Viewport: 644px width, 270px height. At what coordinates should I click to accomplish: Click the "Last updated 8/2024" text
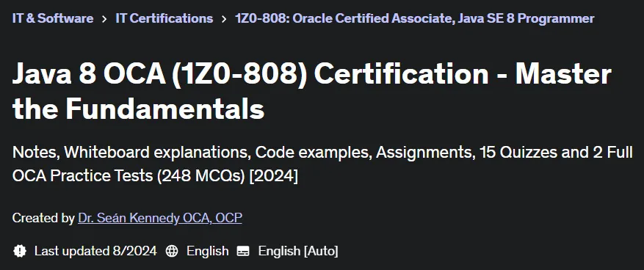(95, 251)
